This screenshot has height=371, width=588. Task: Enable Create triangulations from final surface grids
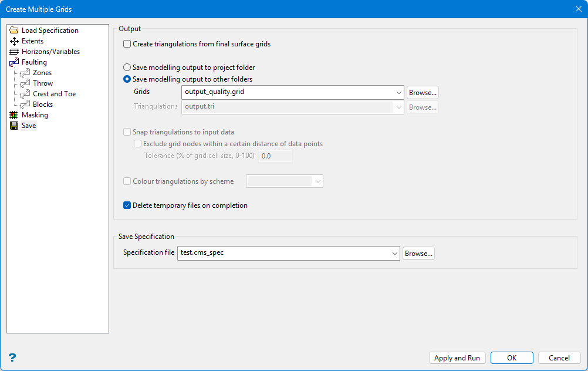(x=127, y=44)
